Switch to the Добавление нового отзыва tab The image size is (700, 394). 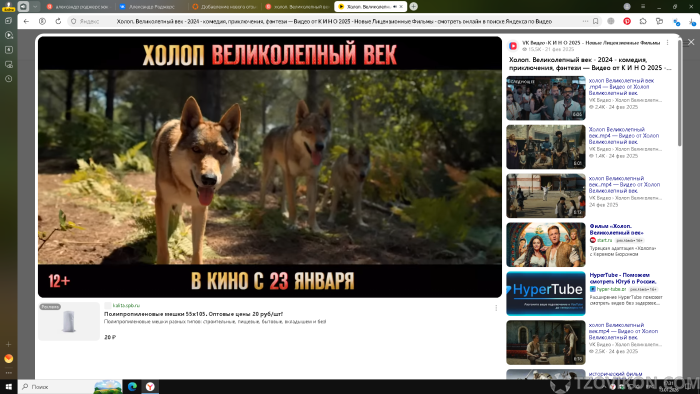coord(225,6)
